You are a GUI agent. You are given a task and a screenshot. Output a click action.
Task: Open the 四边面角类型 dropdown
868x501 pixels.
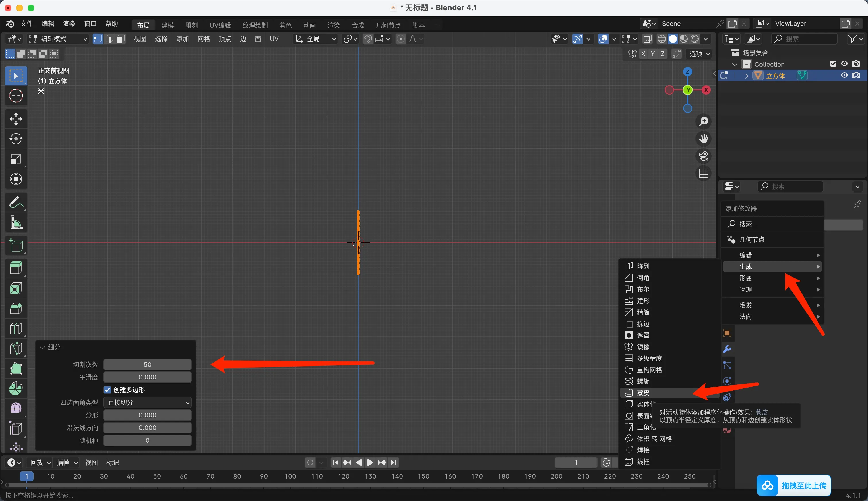pyautogui.click(x=148, y=402)
